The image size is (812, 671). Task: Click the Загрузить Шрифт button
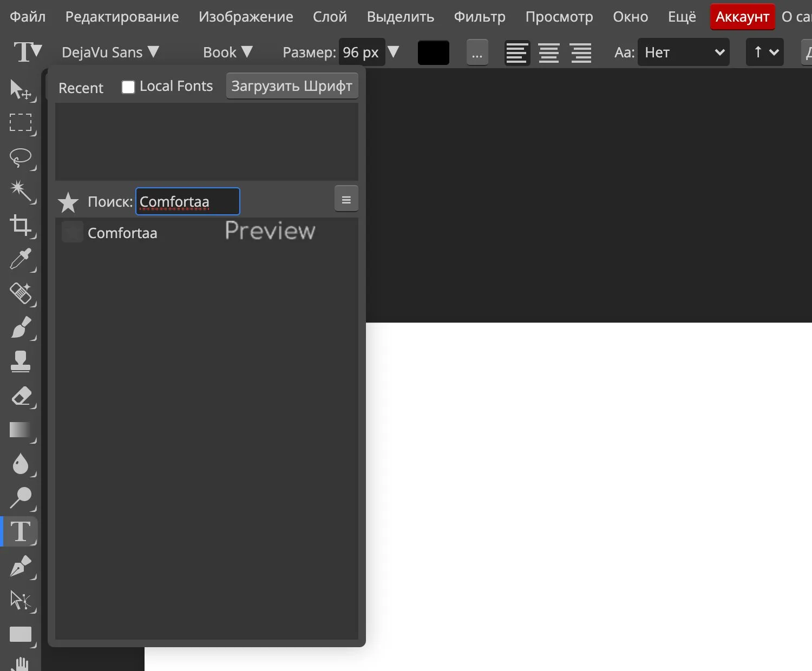[292, 86]
